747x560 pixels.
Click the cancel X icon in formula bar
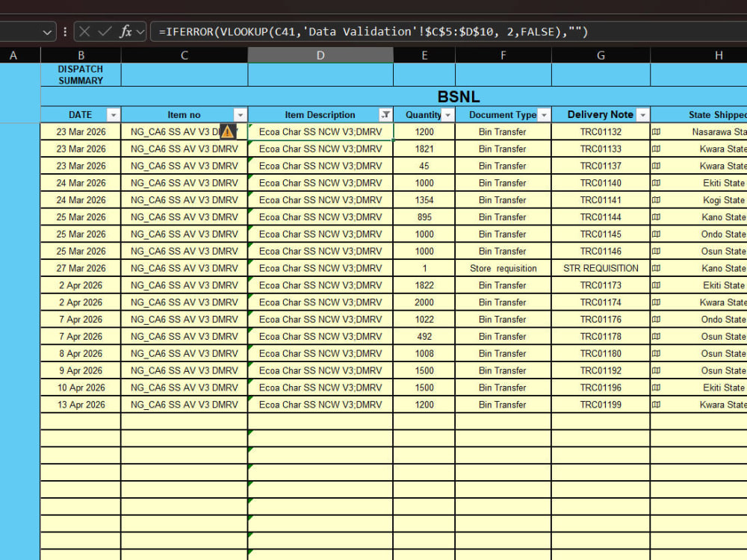click(84, 32)
